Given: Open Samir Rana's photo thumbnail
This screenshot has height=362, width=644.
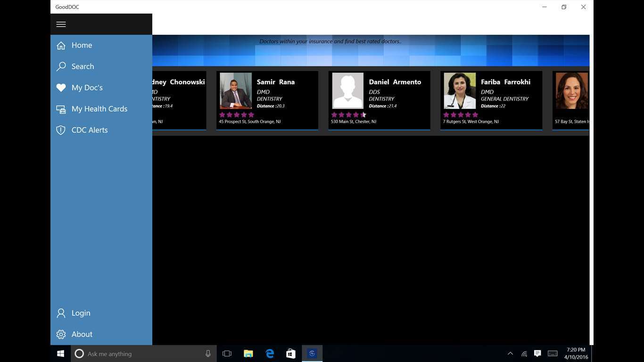Looking at the screenshot, I should (236, 91).
